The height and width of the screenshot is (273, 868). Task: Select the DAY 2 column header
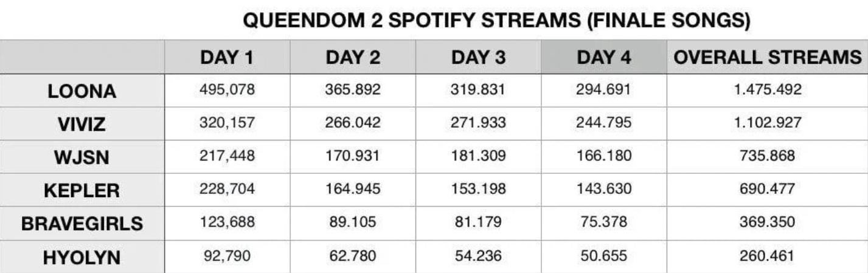(353, 58)
